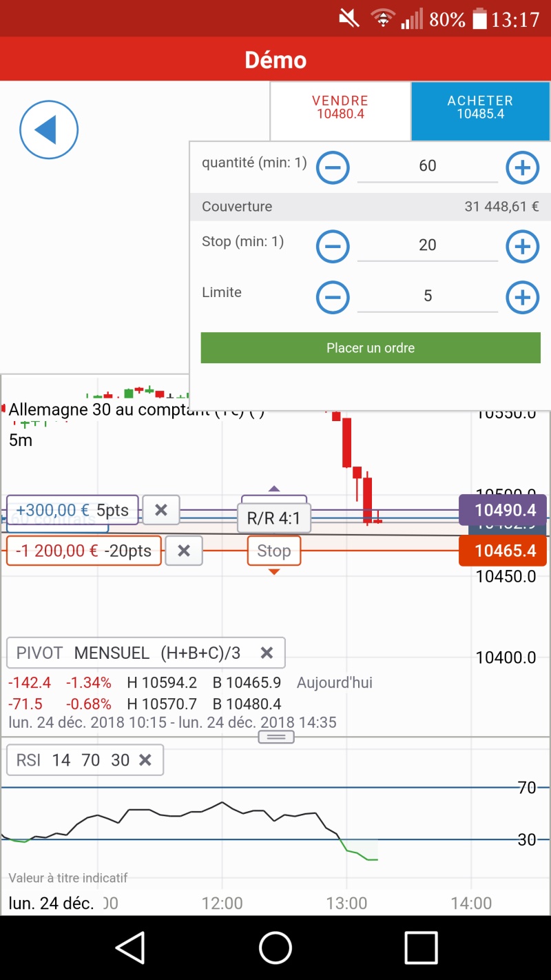Increase Limite value with plus icon
The width and height of the screenshot is (551, 980).
click(x=522, y=298)
